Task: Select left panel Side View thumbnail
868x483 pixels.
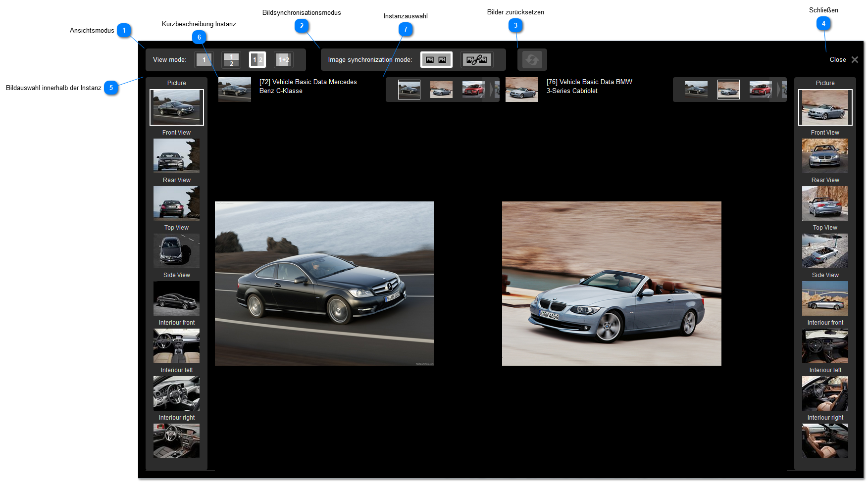Action: [177, 298]
